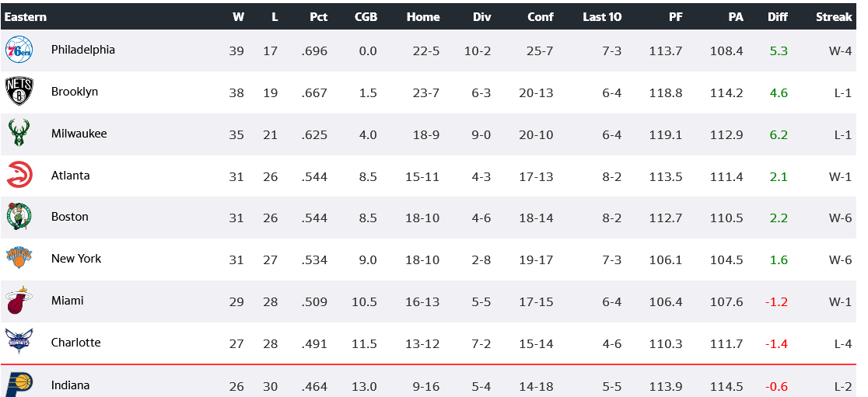Screen dimensions: 868x397
Task: Click the Philadelphia 76ers logo
Action: (19, 50)
